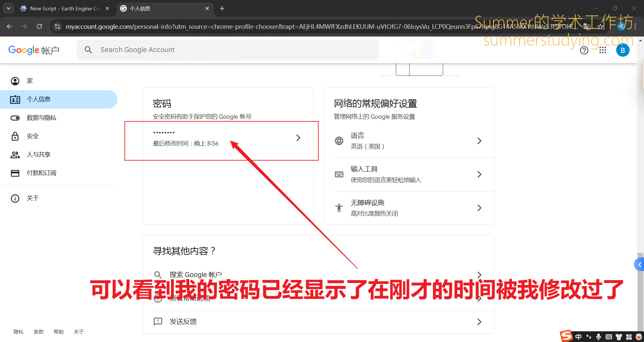
Task: Open the Google apps grid icon
Action: click(x=603, y=50)
